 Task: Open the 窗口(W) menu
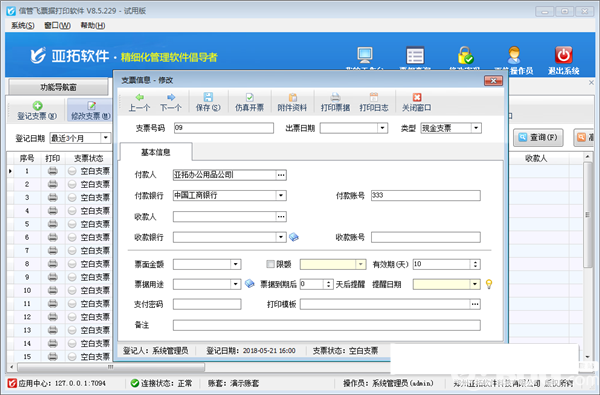click(57, 25)
